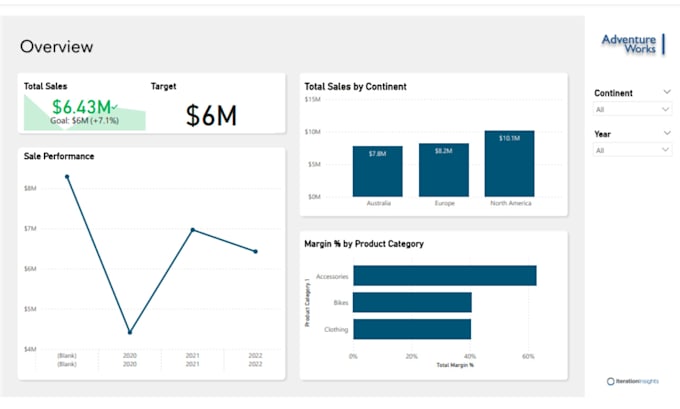Select the North America bar

coord(510,164)
